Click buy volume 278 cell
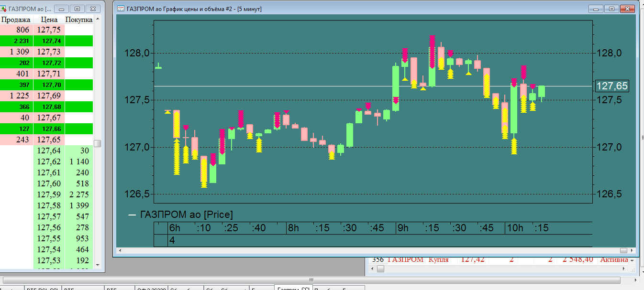Screen dimensions: 644x290 tap(79, 227)
